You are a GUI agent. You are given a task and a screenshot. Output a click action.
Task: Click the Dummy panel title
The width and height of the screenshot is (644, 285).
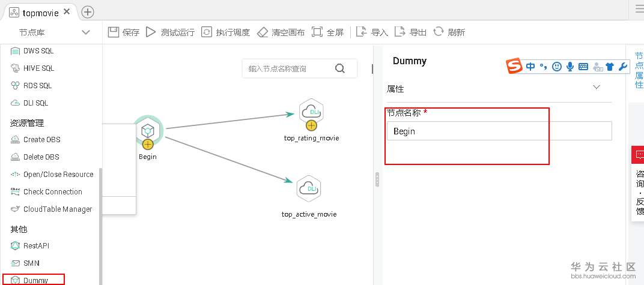(x=410, y=61)
